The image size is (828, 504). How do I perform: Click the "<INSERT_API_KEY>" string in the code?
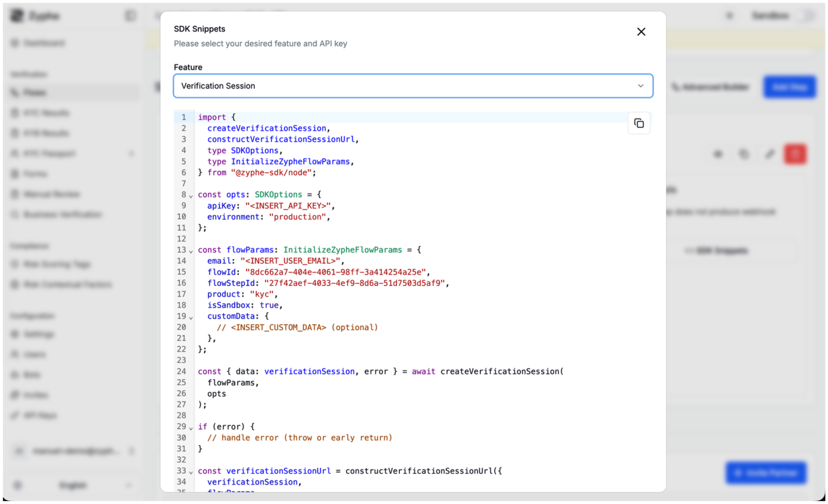coord(288,205)
